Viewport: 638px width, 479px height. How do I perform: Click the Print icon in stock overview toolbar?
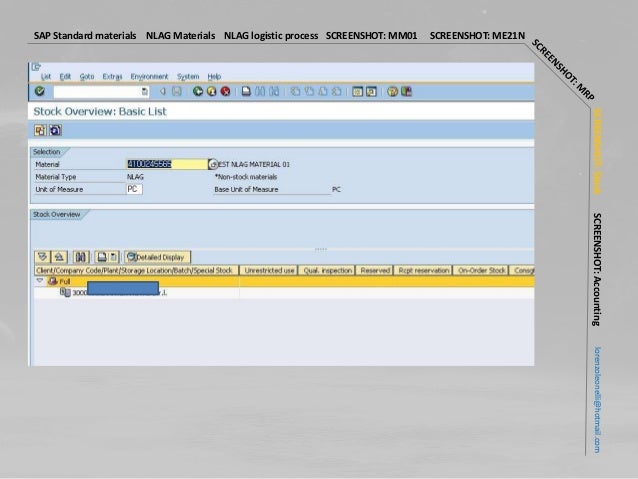[x=102, y=257]
